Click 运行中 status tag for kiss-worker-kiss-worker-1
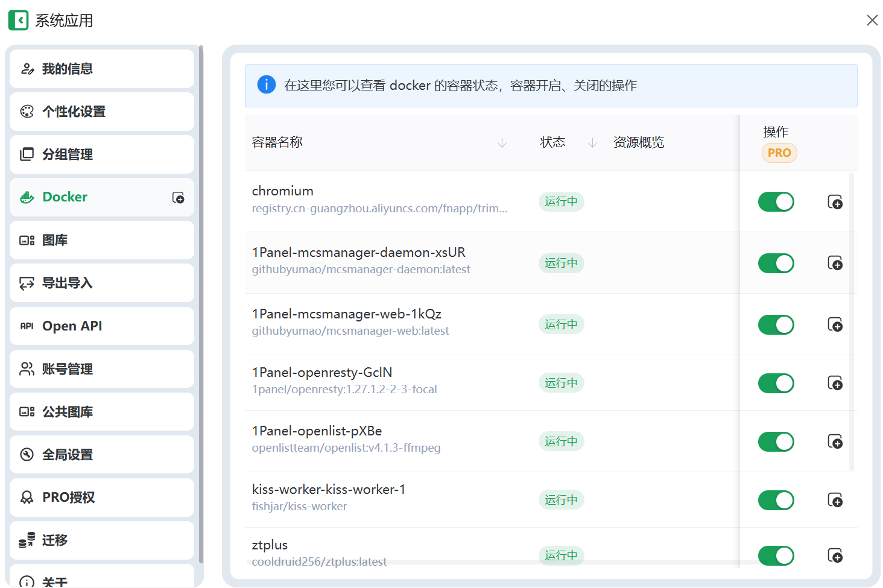Image resolution: width=883 pixels, height=588 pixels. tap(562, 500)
